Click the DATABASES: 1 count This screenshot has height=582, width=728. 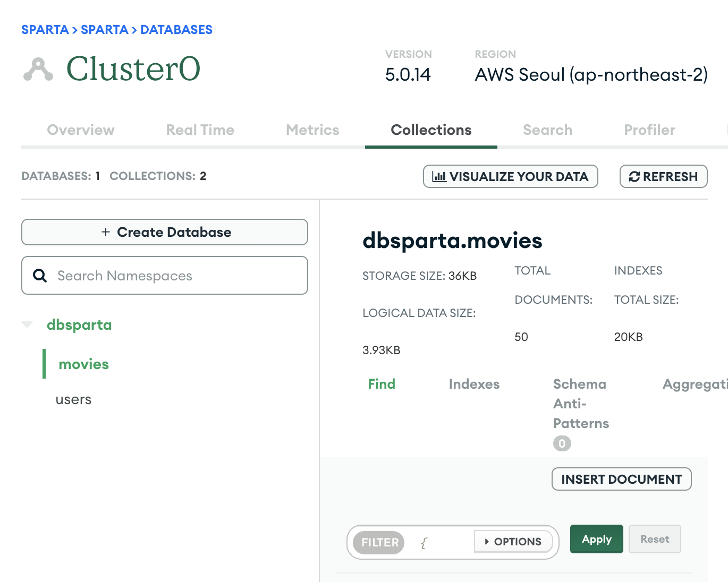(x=61, y=176)
